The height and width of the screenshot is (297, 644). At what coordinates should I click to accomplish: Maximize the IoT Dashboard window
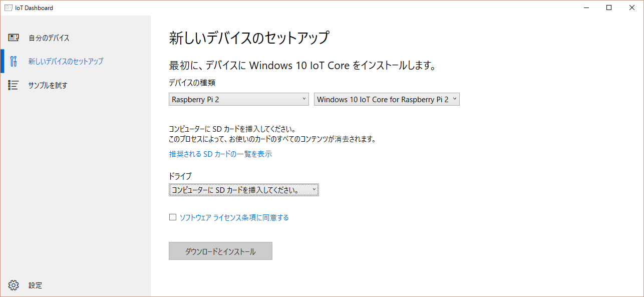click(609, 8)
